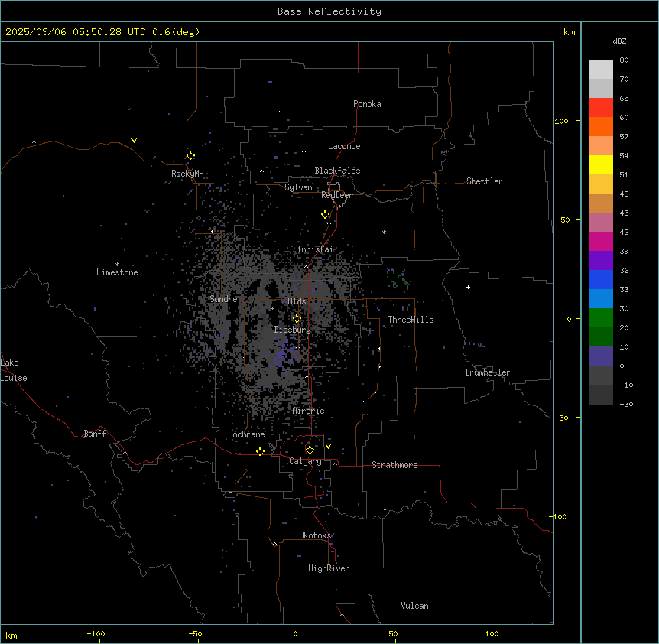Click the Blackfalds city label

tap(337, 171)
